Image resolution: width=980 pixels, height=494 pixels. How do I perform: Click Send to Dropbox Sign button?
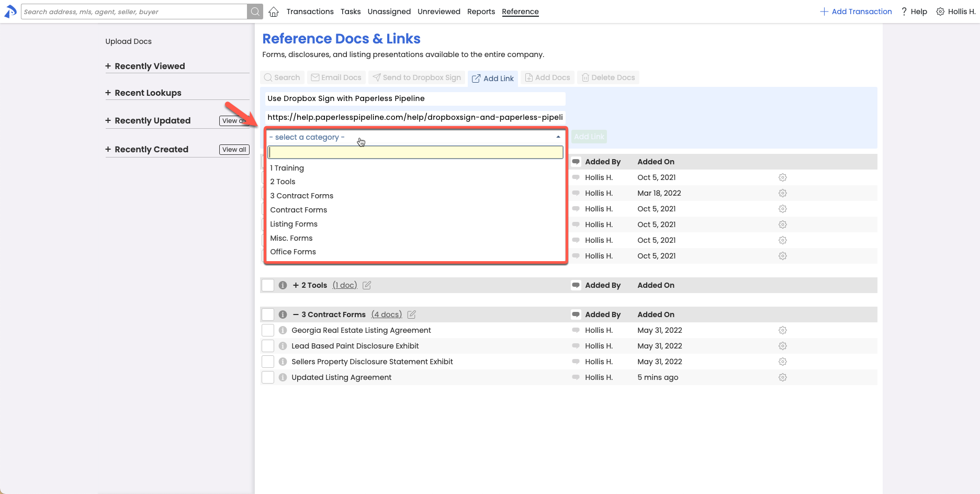[x=417, y=77]
